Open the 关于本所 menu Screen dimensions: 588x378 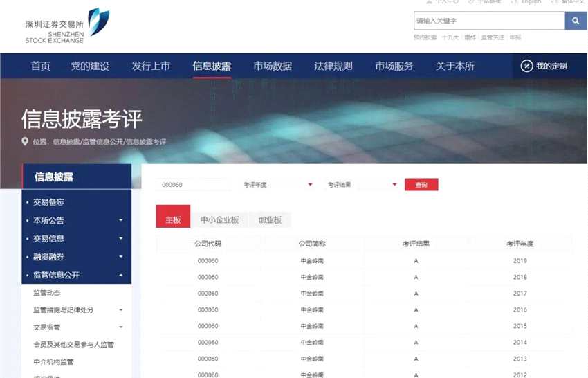pyautogui.click(x=455, y=66)
